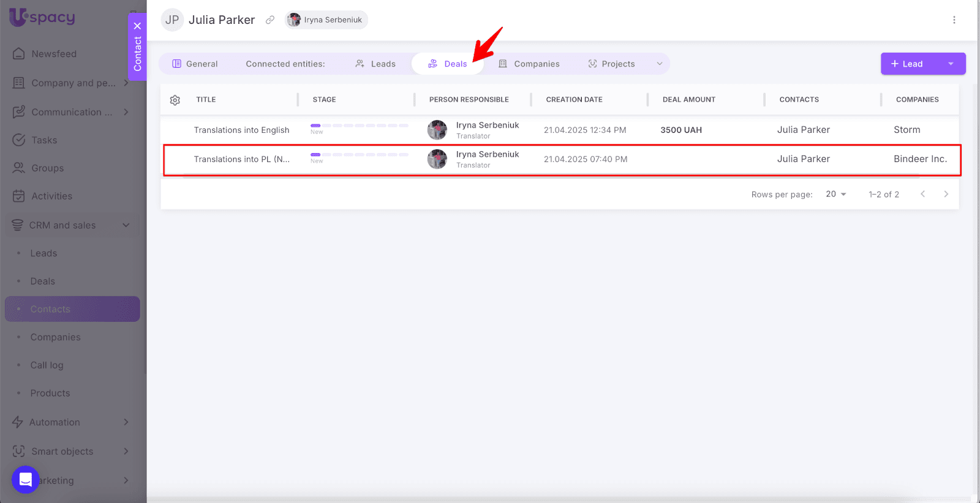
Task: Open the chat support bubble
Action: click(26, 479)
